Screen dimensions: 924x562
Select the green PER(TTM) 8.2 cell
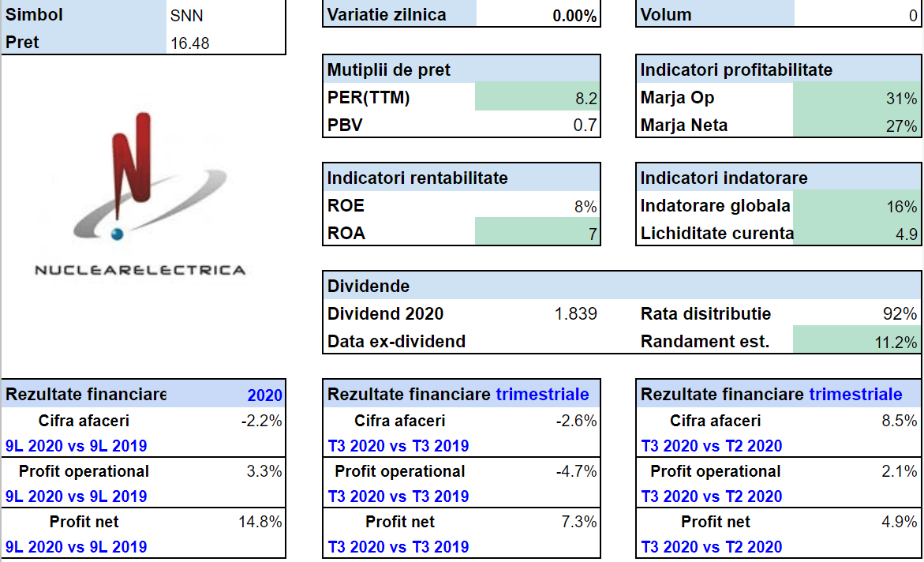pos(537,98)
